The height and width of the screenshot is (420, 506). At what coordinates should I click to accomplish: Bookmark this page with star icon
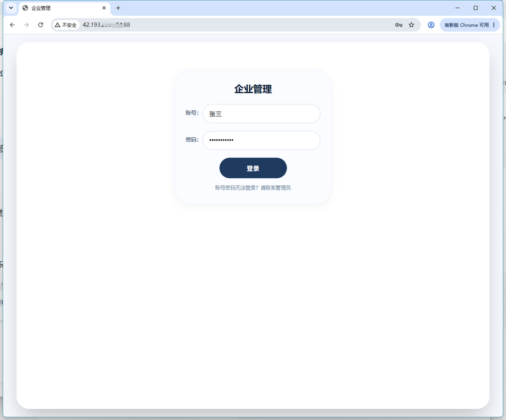point(412,25)
